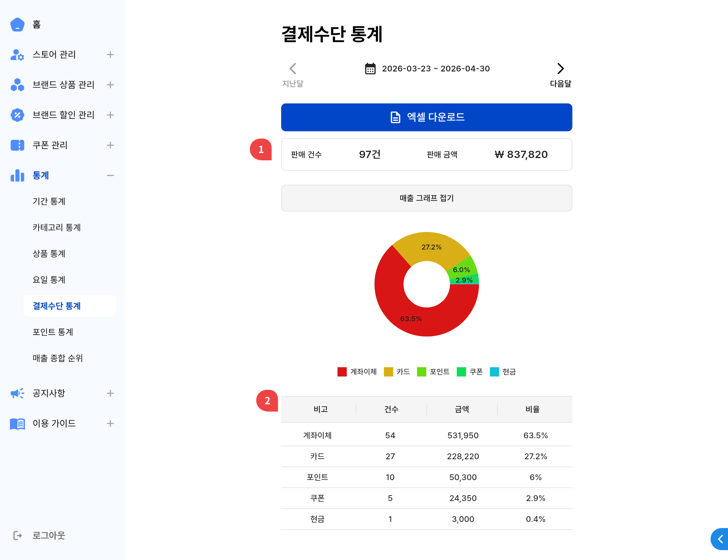This screenshot has width=728, height=560.
Task: Click the 63.5% red donut segment
Action: 411,319
